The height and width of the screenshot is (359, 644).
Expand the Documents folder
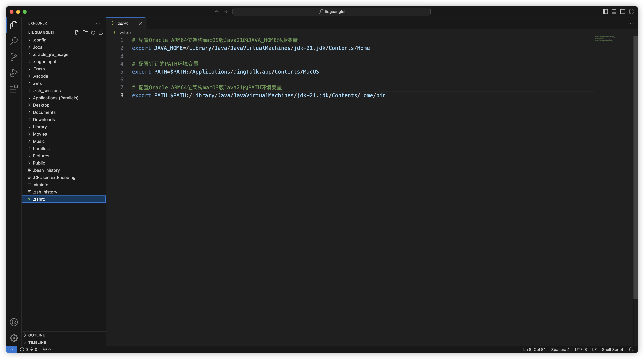pyautogui.click(x=44, y=112)
